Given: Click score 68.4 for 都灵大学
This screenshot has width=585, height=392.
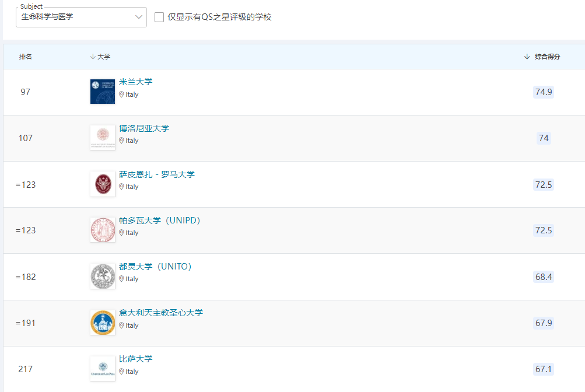Looking at the screenshot, I should click(x=544, y=276).
